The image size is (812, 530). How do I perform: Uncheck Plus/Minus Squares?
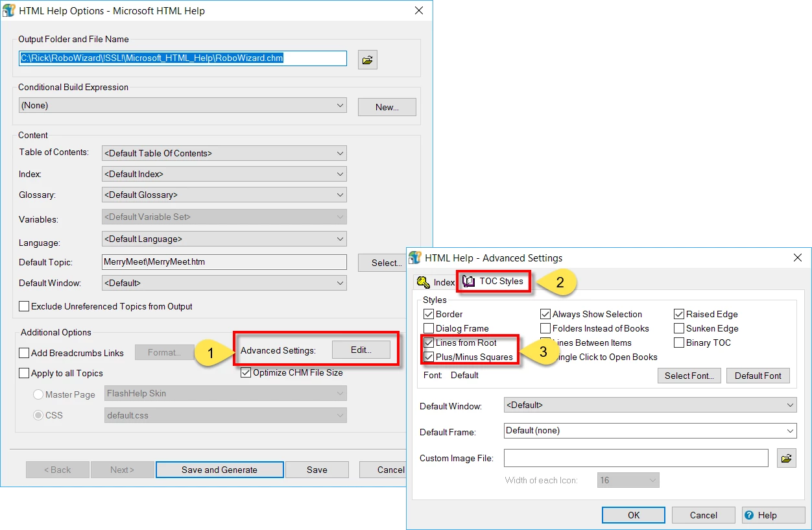click(429, 357)
